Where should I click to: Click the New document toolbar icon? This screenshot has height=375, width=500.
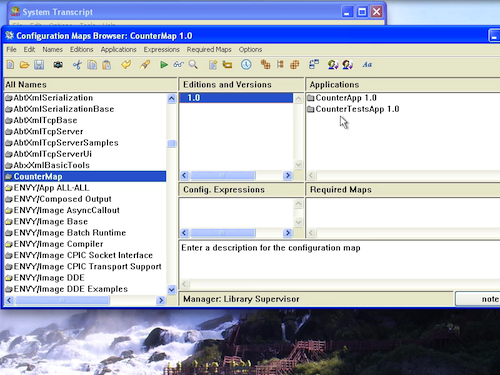[x=10, y=64]
